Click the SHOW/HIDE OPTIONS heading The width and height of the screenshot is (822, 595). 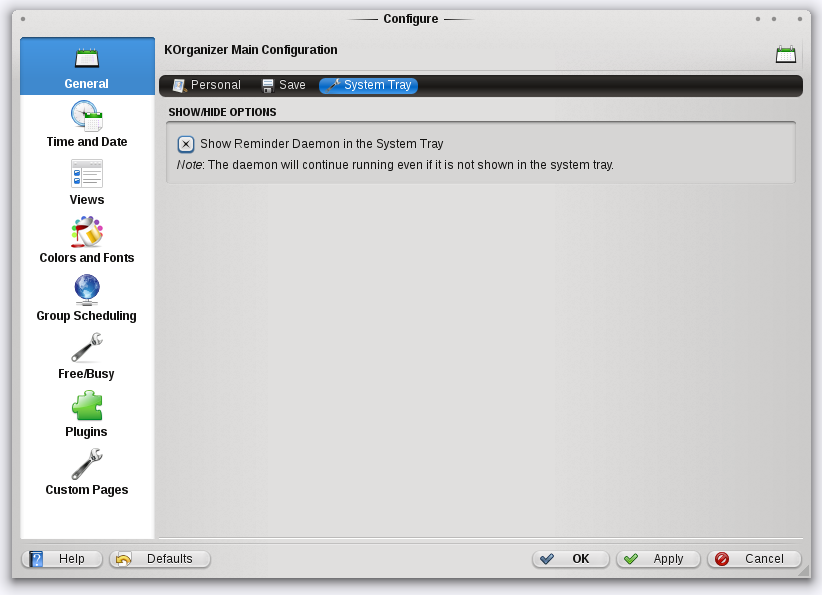tap(222, 112)
